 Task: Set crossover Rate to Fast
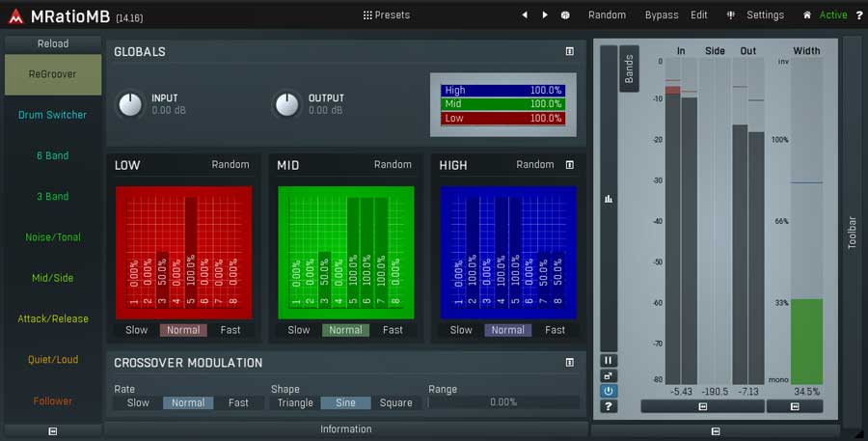pos(238,402)
